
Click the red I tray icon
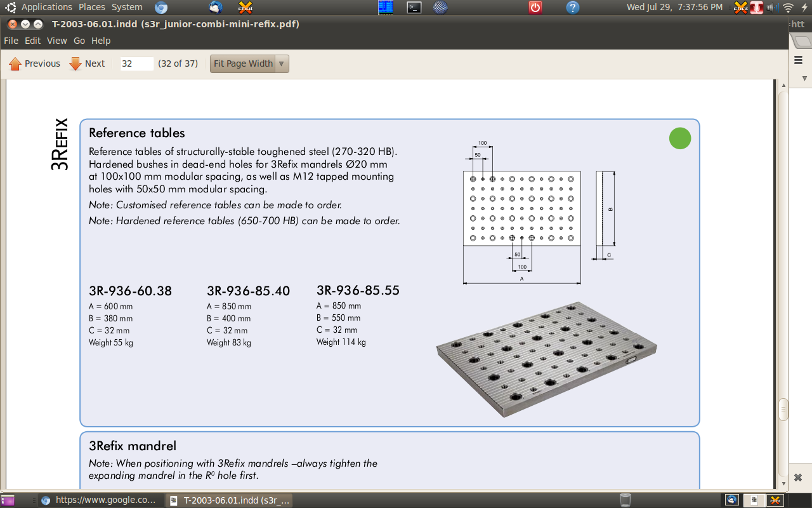pyautogui.click(x=756, y=8)
